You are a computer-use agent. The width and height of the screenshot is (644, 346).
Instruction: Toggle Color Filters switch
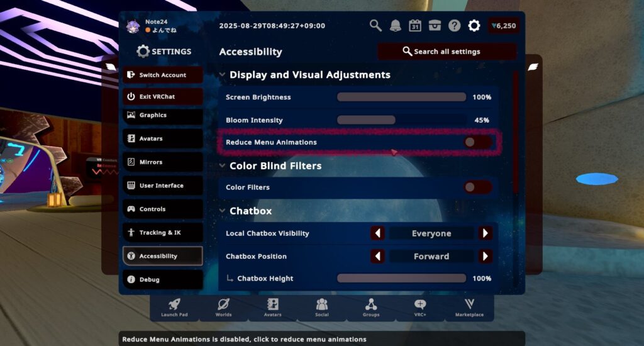point(477,187)
